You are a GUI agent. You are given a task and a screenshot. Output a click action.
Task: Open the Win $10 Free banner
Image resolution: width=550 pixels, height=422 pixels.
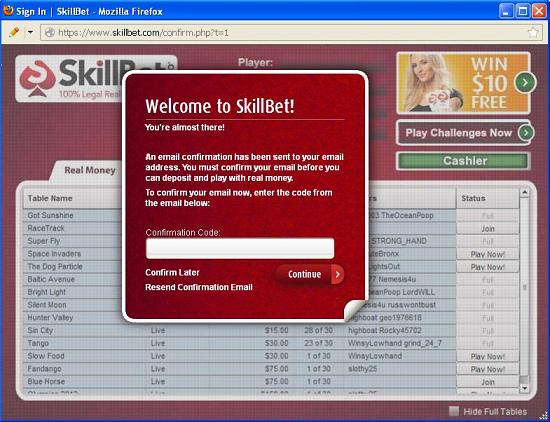pos(463,83)
